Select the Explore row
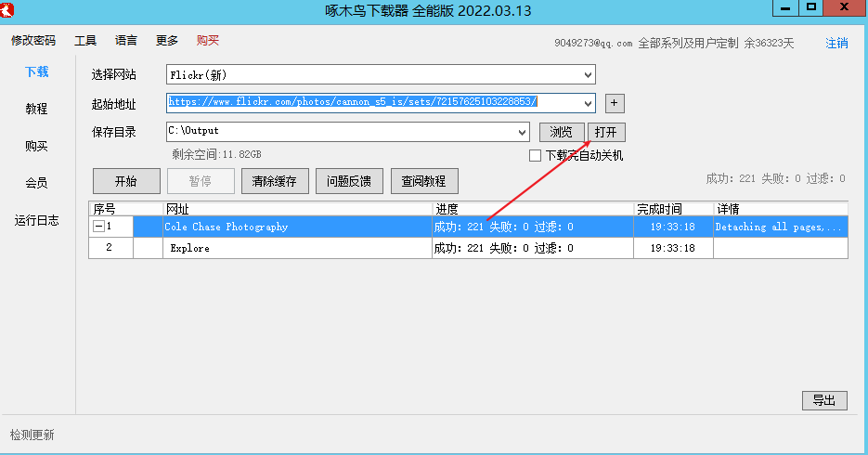The width and height of the screenshot is (868, 455). [468, 248]
